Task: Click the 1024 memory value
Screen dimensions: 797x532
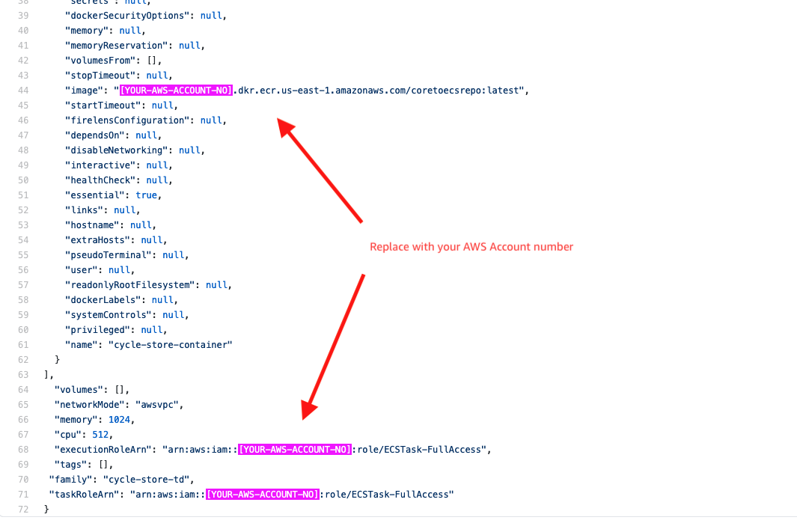Action: tap(119, 419)
